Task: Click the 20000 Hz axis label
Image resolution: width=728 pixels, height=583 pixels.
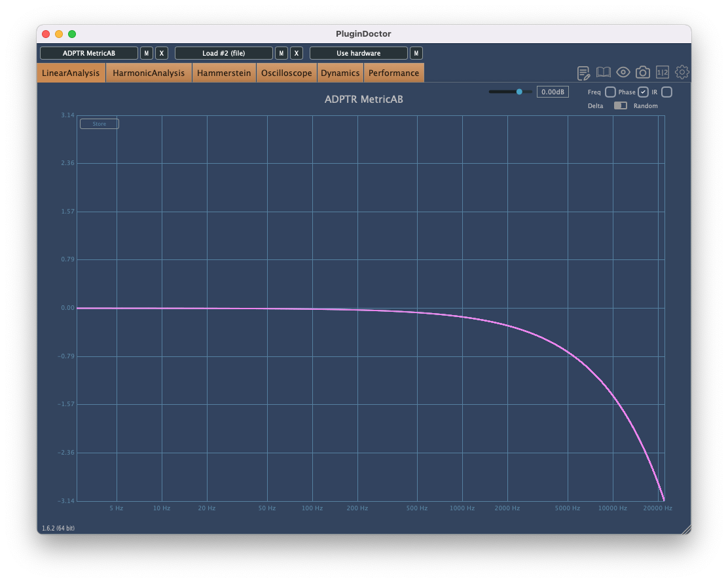Action: (x=657, y=508)
